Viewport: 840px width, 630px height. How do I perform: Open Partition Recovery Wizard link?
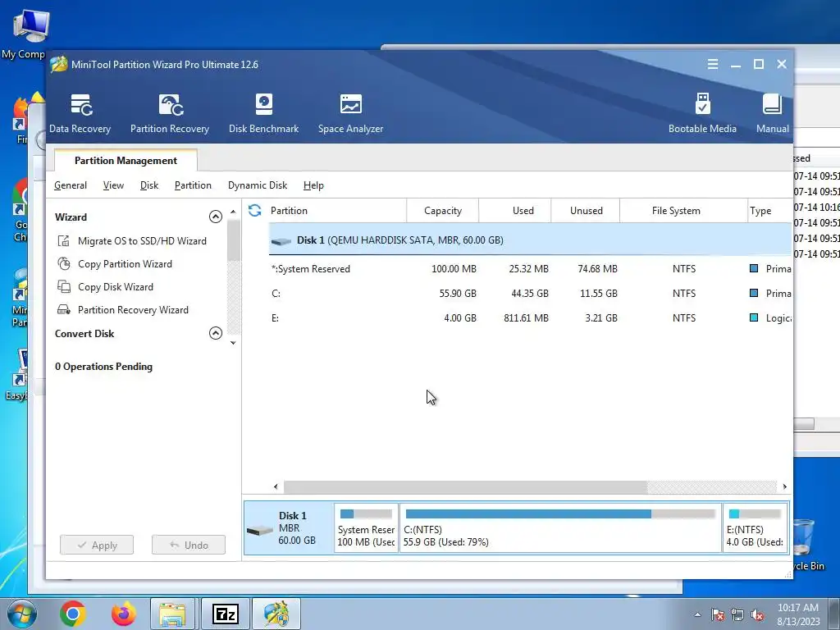coord(133,309)
